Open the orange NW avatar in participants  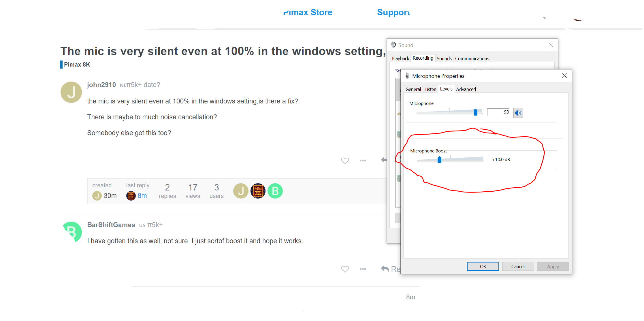pos(258,191)
